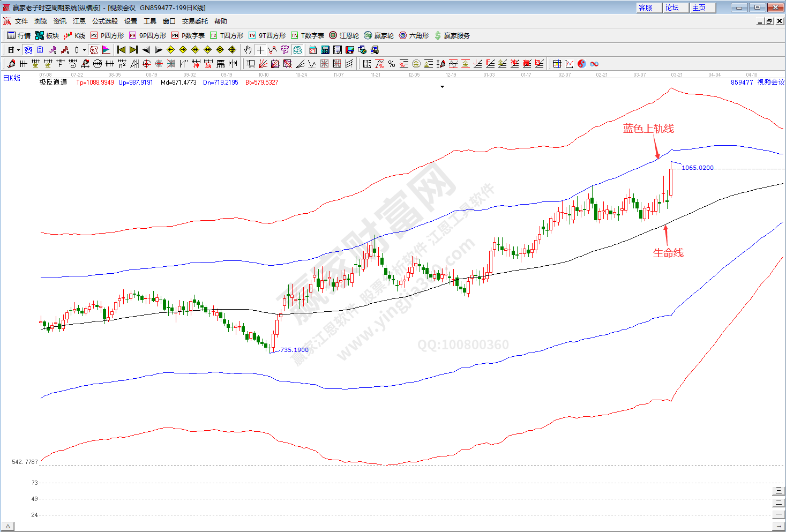Open the 公式选股 menu
This screenshot has height=532, width=786.
(x=105, y=21)
